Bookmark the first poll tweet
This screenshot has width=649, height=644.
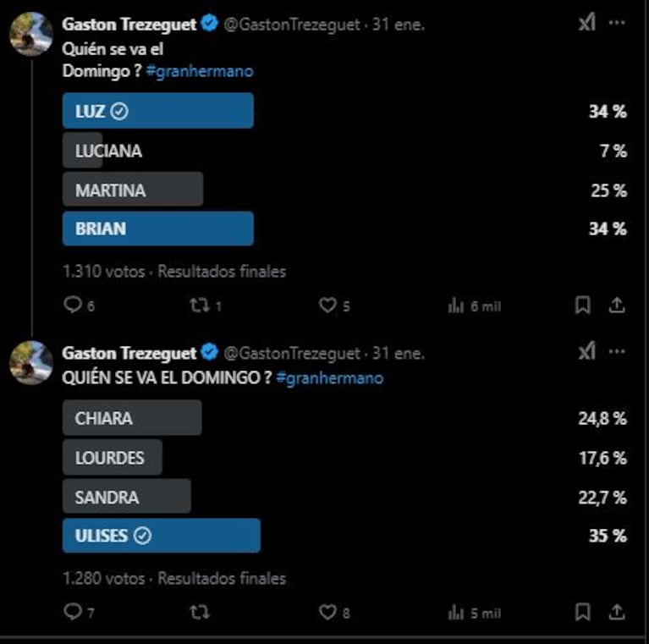[x=583, y=305]
